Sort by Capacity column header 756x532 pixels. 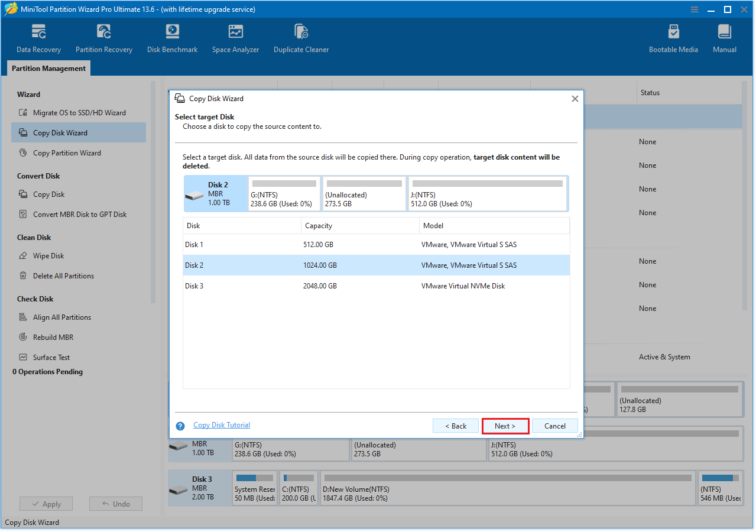360,226
